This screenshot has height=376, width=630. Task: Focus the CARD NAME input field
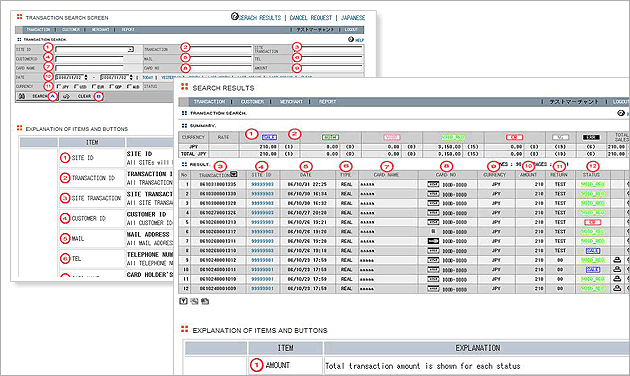(x=89, y=68)
